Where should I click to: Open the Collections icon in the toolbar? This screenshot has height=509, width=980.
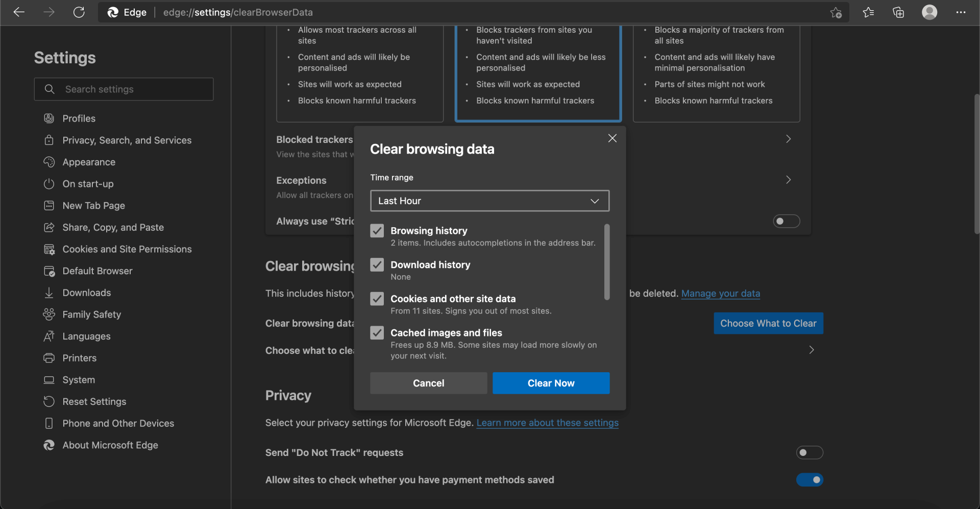click(898, 12)
